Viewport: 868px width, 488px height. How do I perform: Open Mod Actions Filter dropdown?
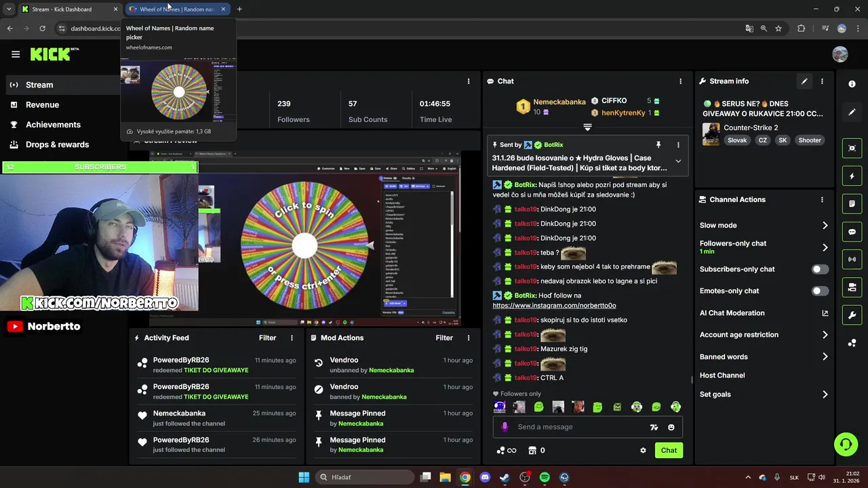[x=444, y=338]
